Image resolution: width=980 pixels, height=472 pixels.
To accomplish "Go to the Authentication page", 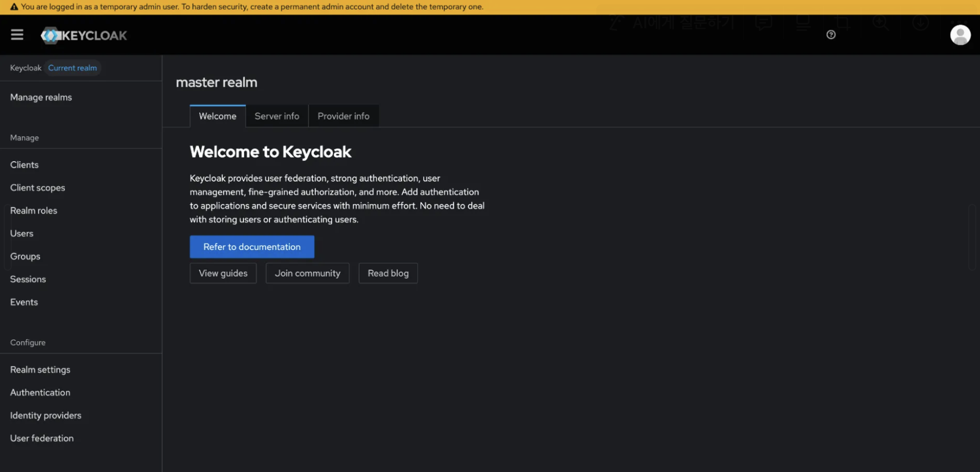I will tap(41, 392).
